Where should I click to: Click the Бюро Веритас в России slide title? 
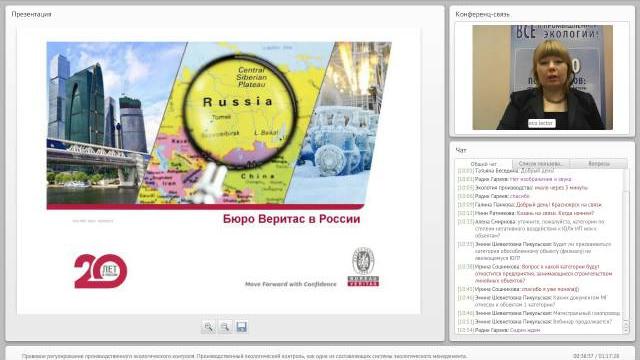291,219
